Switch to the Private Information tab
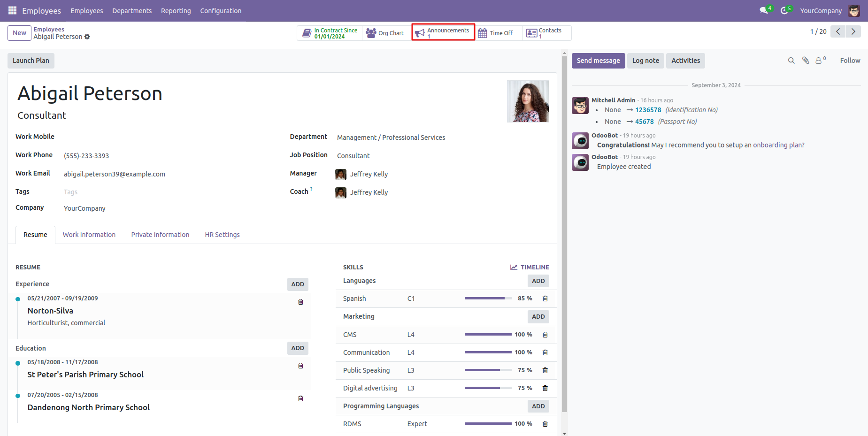The width and height of the screenshot is (868, 436). pyautogui.click(x=160, y=235)
